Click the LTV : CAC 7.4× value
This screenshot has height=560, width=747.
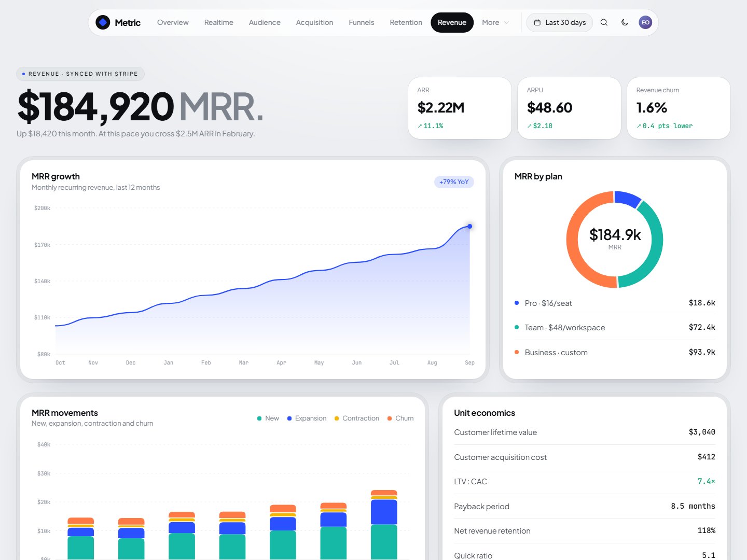[706, 482]
